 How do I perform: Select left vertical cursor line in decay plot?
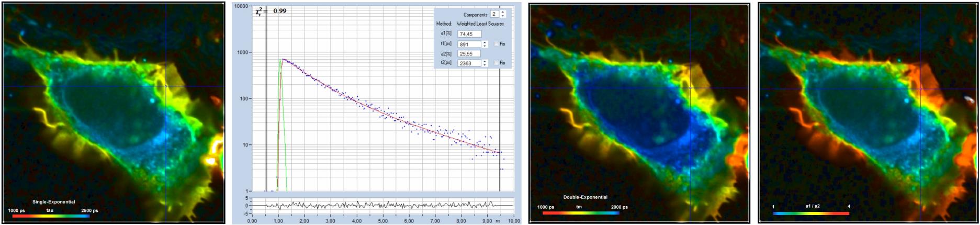click(x=266, y=105)
